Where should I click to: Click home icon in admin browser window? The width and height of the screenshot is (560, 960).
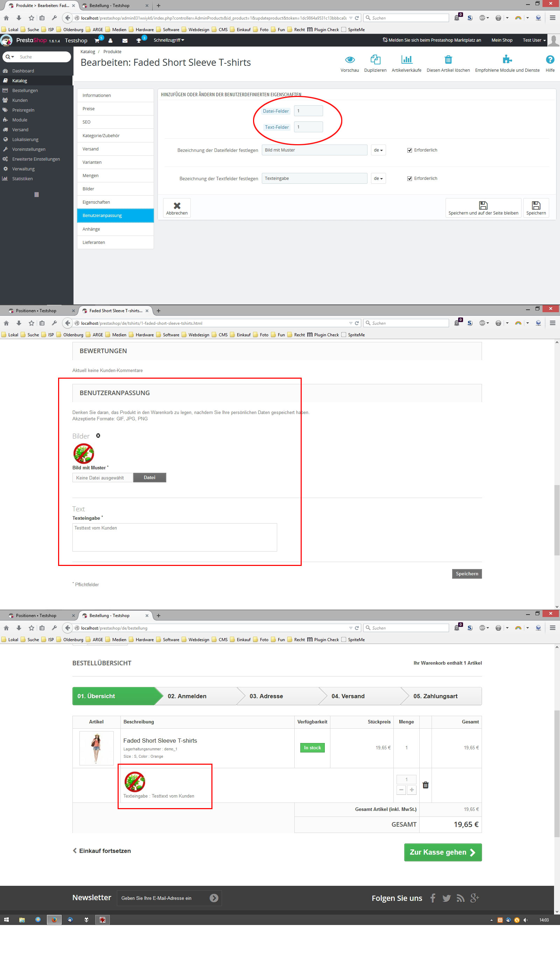(x=6, y=18)
